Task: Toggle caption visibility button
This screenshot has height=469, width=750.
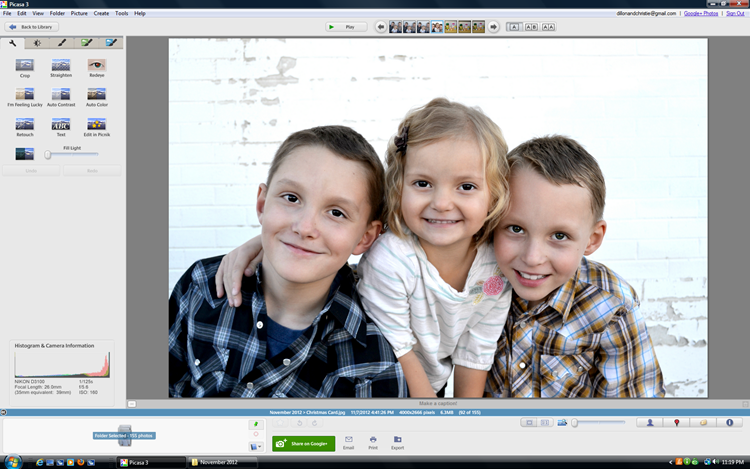Action: click(x=132, y=404)
